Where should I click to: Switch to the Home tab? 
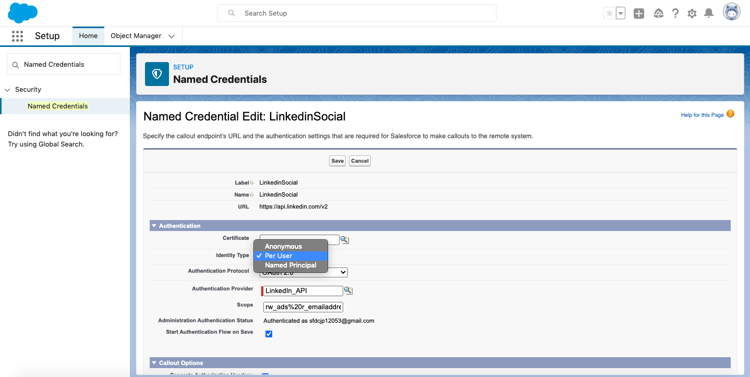[88, 36]
